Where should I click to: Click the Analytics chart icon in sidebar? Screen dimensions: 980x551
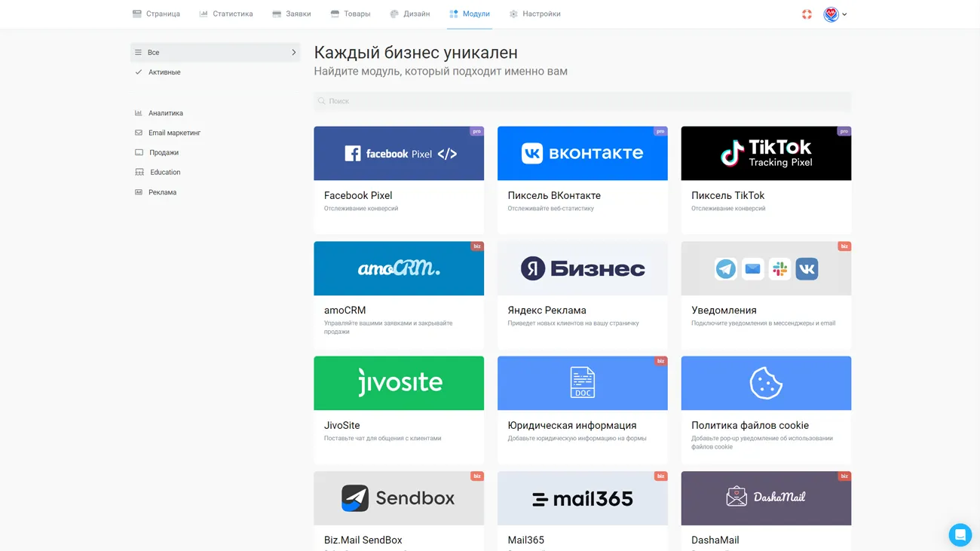tap(139, 113)
